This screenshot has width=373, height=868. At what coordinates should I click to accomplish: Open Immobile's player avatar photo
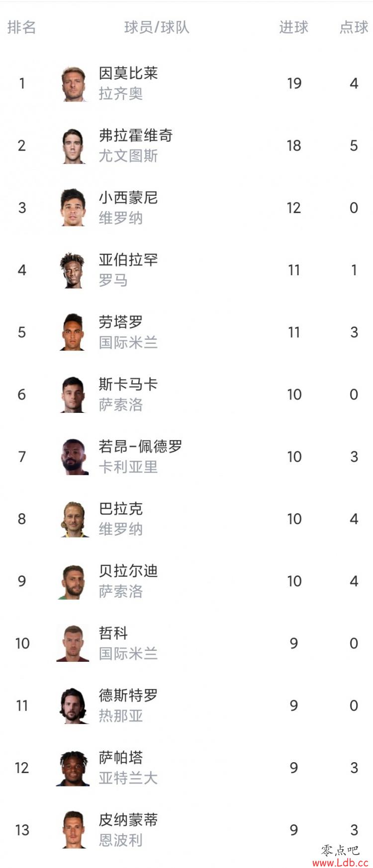coord(74,83)
